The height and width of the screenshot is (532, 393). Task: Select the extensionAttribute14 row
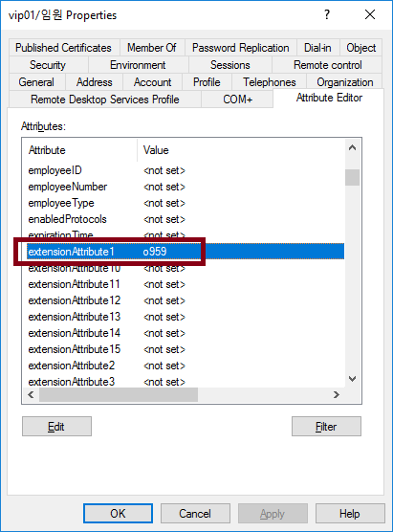point(186,333)
